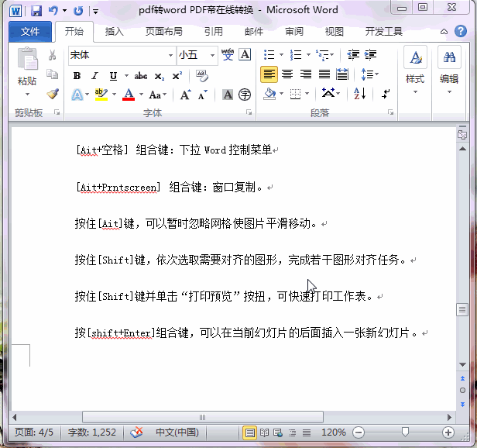Image resolution: width=477 pixels, height=448 pixels.
Task: Open 样式 styles gallery
Action: click(415, 71)
